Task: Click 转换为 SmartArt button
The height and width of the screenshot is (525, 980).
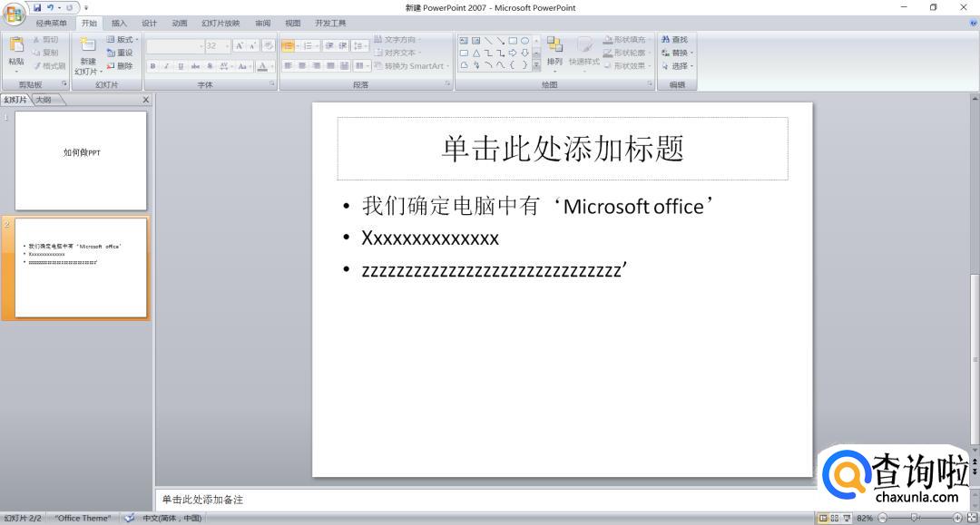Action: [412, 65]
